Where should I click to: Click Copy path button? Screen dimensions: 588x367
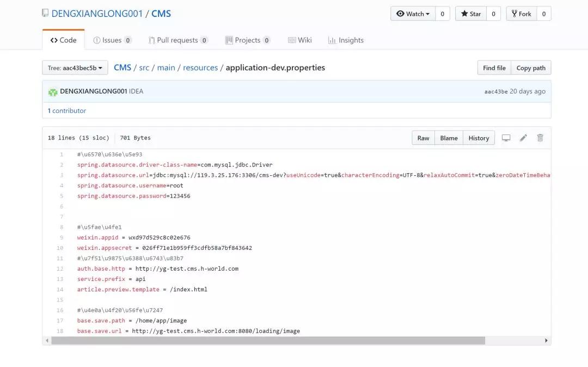(530, 68)
